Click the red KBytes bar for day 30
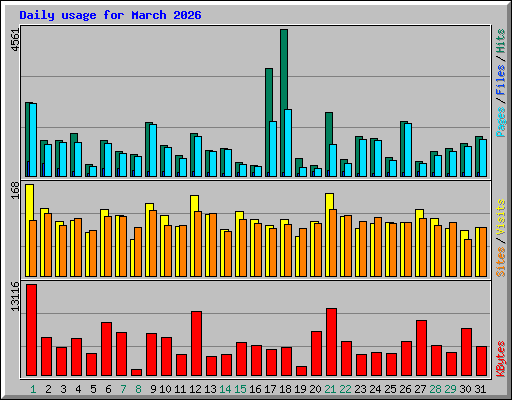 click(x=467, y=352)
